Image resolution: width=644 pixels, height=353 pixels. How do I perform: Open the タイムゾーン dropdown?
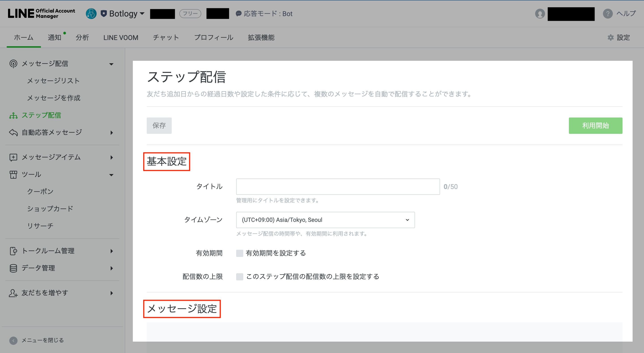325,220
